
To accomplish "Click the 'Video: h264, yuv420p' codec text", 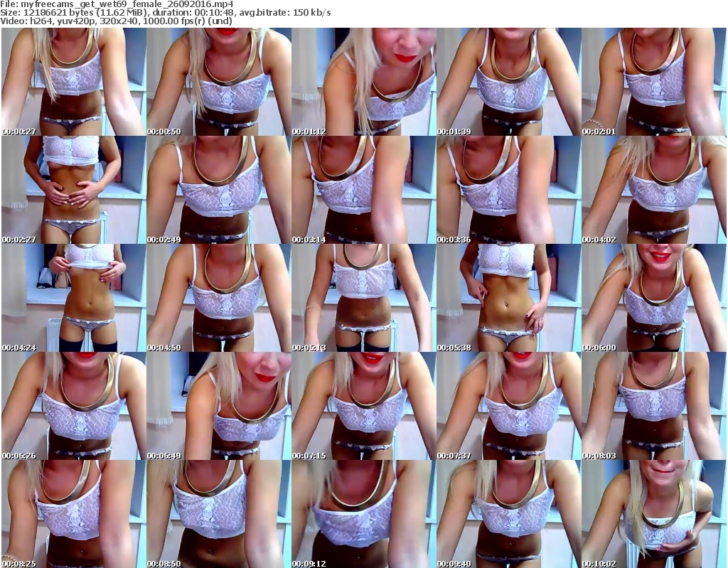I will tap(48, 21).
